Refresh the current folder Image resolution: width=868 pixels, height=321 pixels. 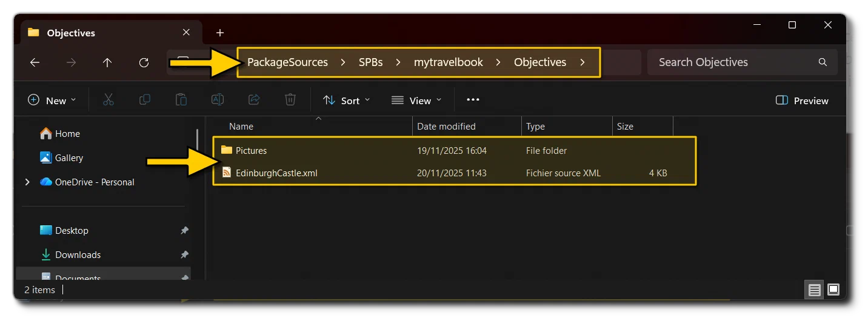click(144, 62)
